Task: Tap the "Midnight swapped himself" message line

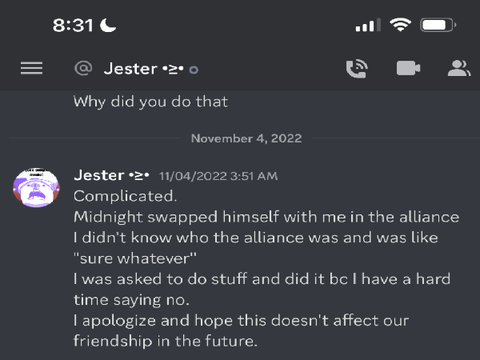Action: pyautogui.click(x=266, y=217)
